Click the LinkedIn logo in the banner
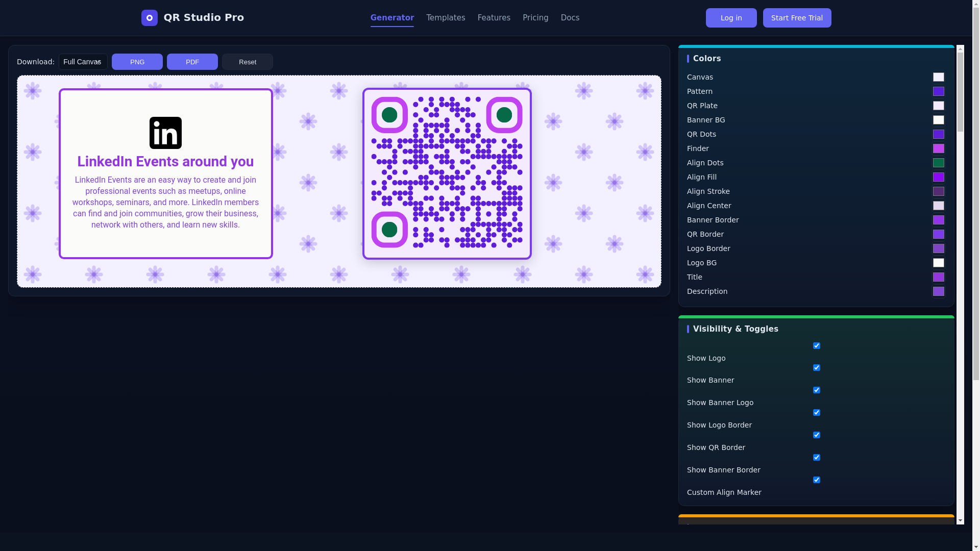This screenshot has height=551, width=980. point(165,133)
